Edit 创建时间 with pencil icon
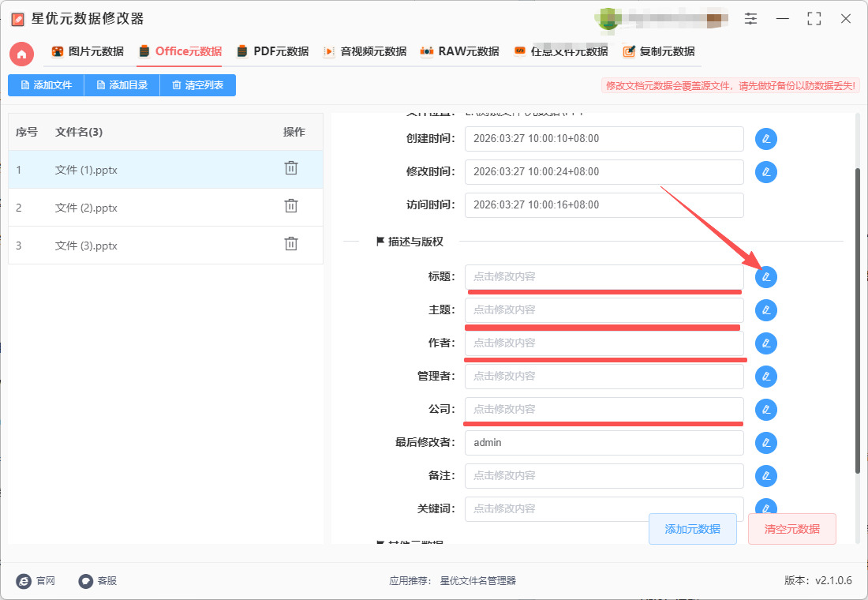 pos(766,138)
